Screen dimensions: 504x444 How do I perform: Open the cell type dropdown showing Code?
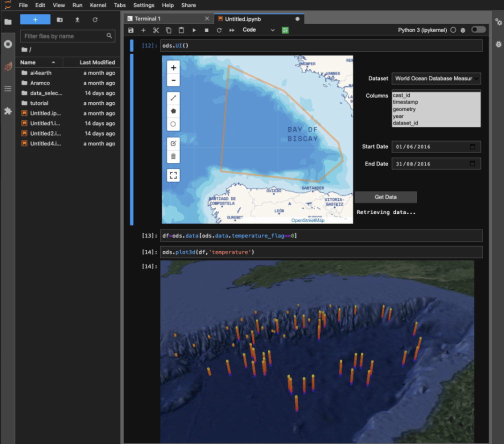258,30
